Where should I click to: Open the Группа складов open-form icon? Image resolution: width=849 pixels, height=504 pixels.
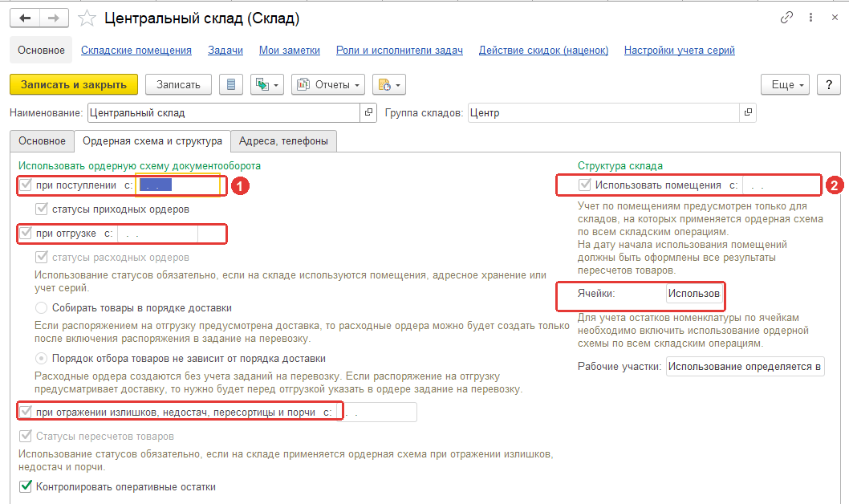click(748, 112)
